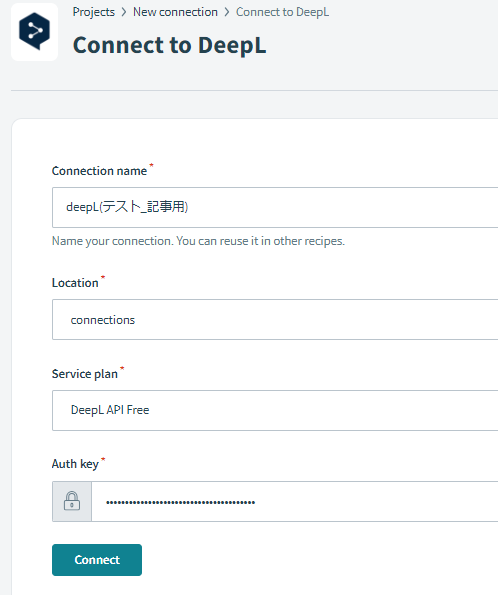Expand the Service plan dropdown
Image resolution: width=498 pixels, height=595 pixels.
pyautogui.click(x=275, y=410)
